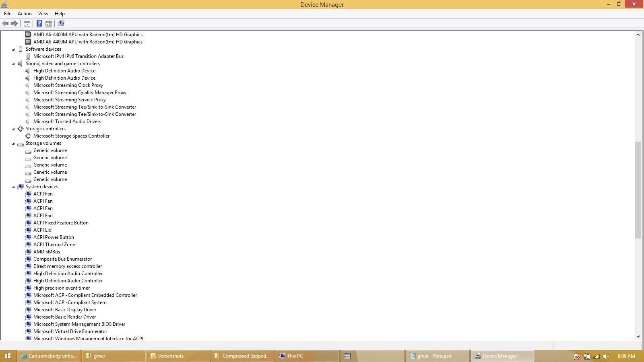Click the Sound, video and game controllers speaker icon
Image resolution: width=644 pixels, height=362 pixels.
[x=21, y=64]
